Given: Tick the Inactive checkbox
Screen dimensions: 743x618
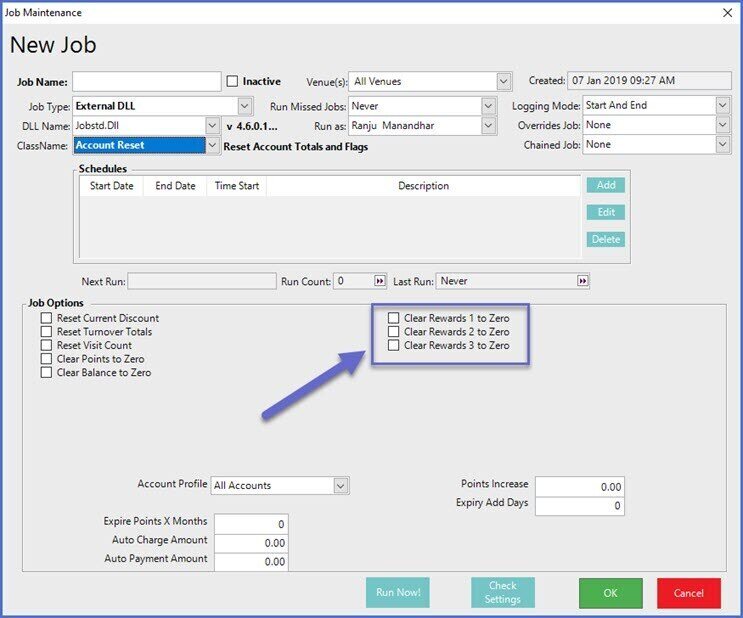Looking at the screenshot, I should coord(233,82).
